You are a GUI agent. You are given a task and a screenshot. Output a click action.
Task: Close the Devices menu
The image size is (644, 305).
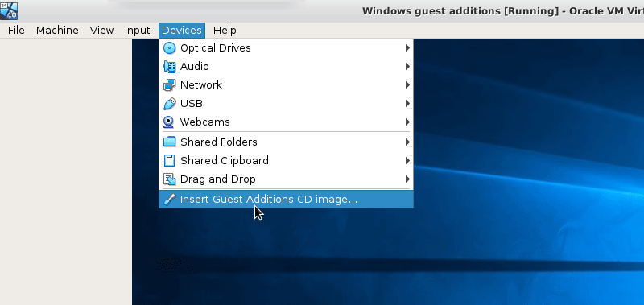pos(182,31)
